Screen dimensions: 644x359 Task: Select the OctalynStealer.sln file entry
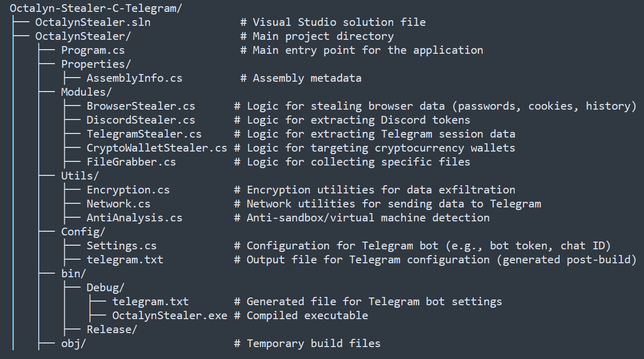coord(93,23)
